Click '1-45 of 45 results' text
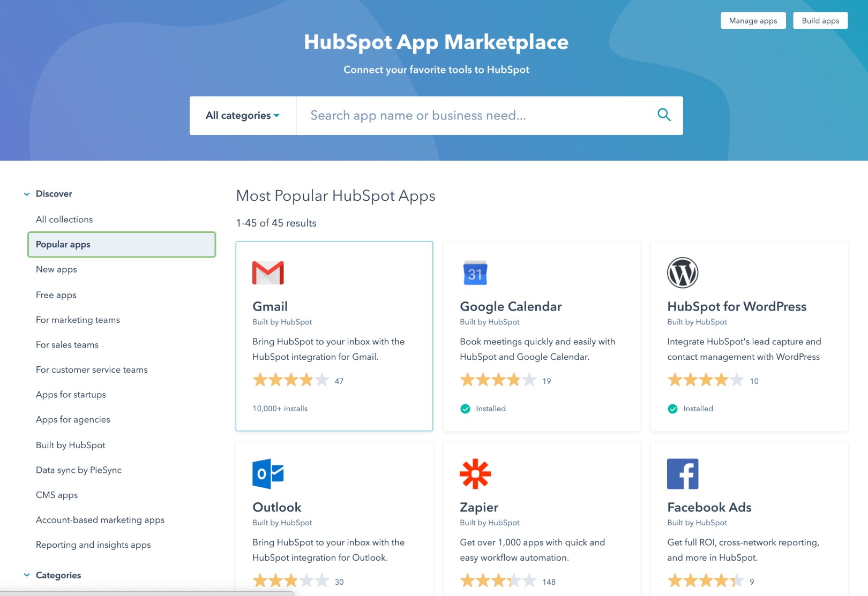This screenshot has height=596, width=868. tap(276, 223)
